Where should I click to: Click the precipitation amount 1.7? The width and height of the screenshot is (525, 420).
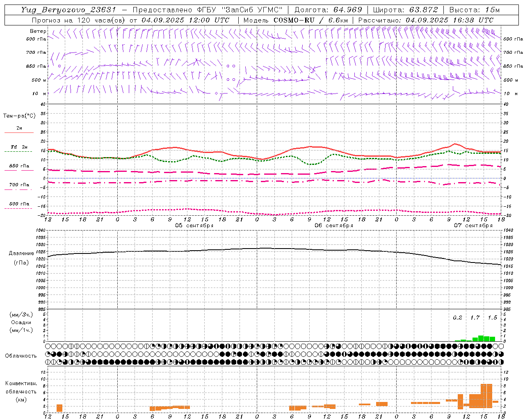(475, 317)
